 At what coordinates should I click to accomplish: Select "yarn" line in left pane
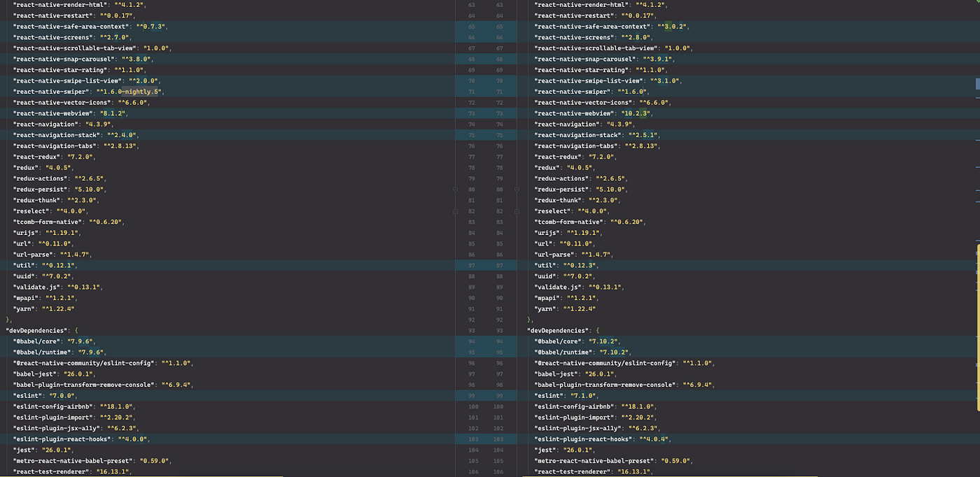44,308
